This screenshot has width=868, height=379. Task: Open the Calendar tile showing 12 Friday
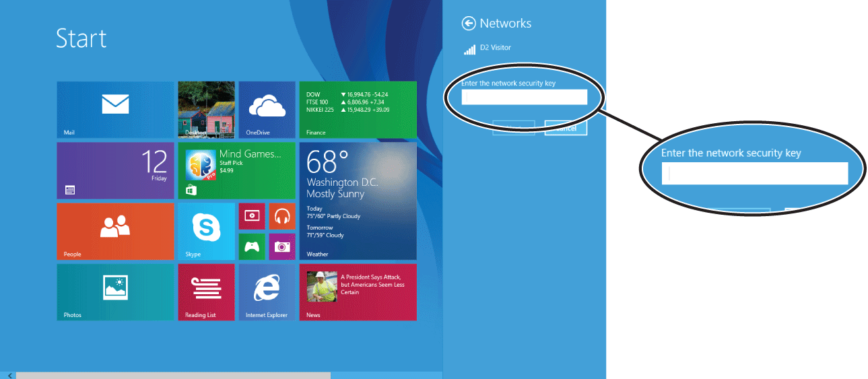115,170
